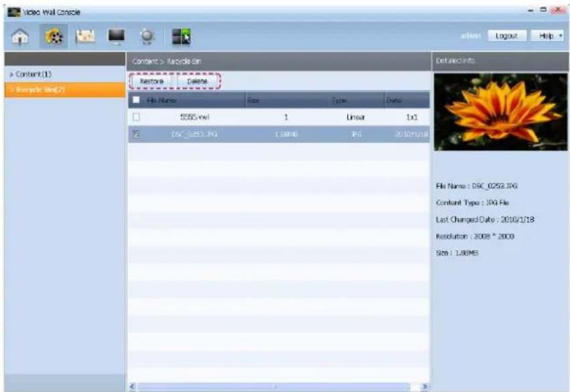Select the film reel Content icon
The height and width of the screenshot is (392, 570).
(x=54, y=36)
